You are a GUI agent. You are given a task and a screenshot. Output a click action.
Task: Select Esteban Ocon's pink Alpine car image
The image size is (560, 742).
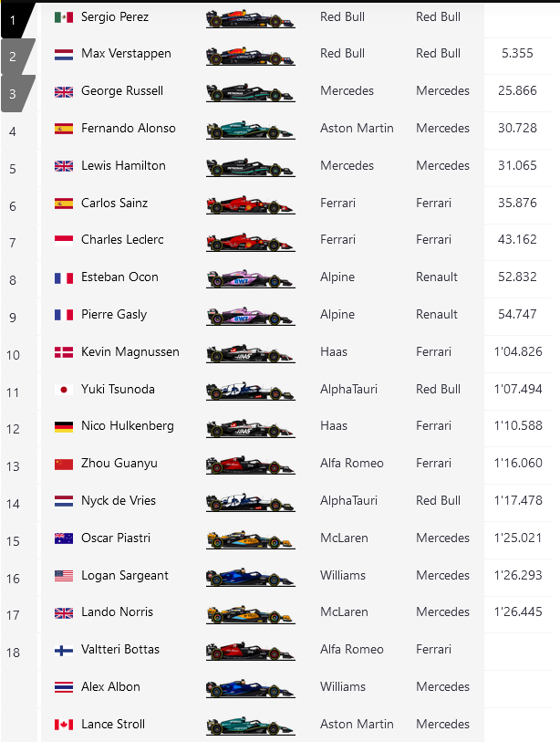point(250,278)
